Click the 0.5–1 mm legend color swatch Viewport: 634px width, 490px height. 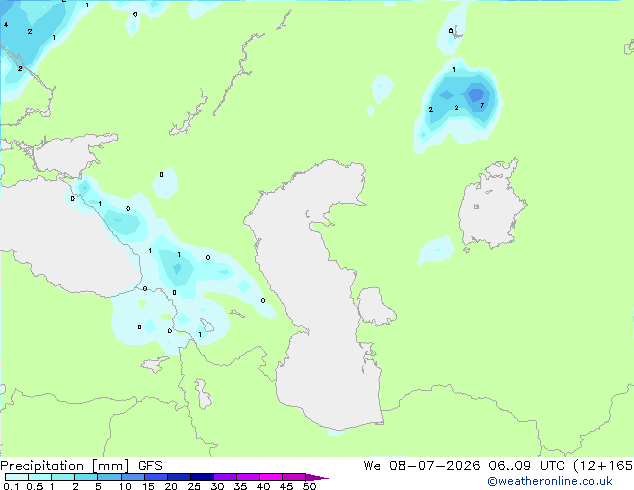click(40, 477)
